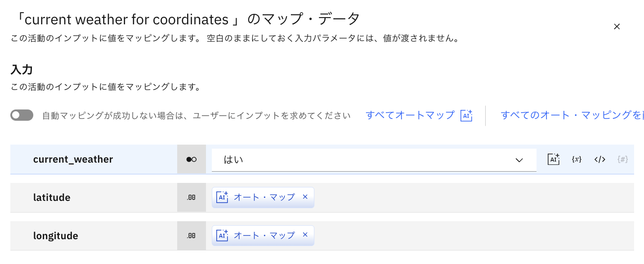
Task: Click decimal type icon for longitude
Action: point(192,236)
